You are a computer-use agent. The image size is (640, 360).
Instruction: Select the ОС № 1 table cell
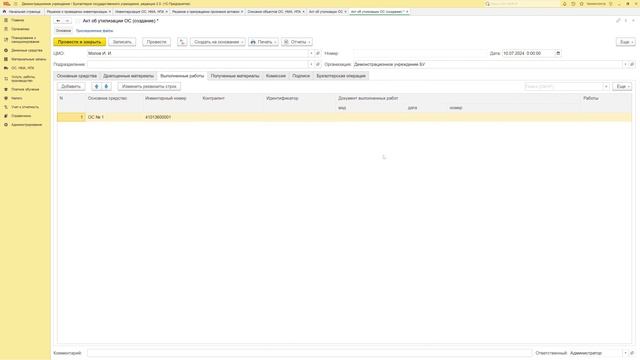click(x=114, y=117)
